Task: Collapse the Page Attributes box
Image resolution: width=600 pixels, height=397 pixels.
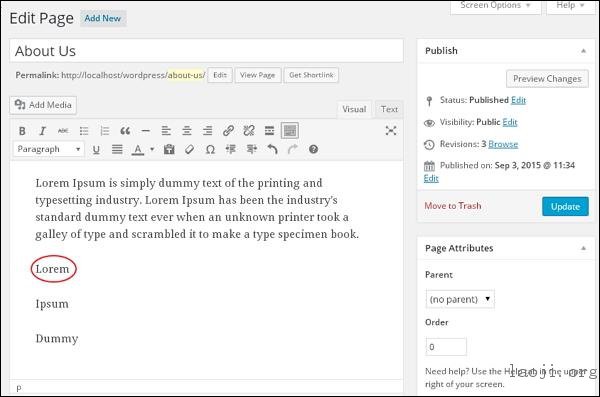Action: [x=583, y=248]
